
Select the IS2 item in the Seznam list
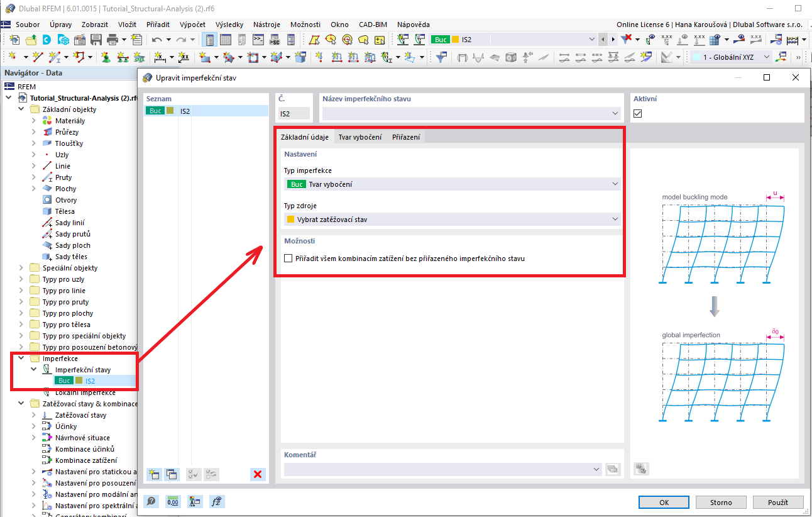206,111
